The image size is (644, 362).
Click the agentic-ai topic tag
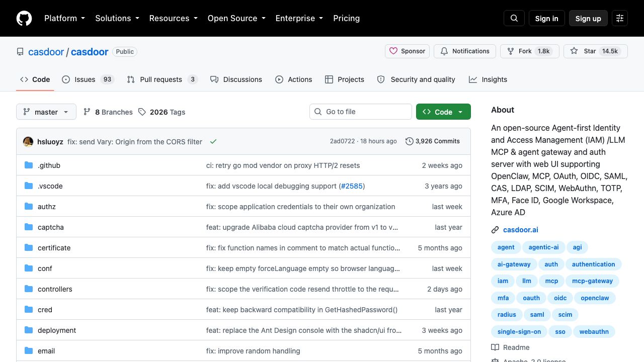click(543, 247)
